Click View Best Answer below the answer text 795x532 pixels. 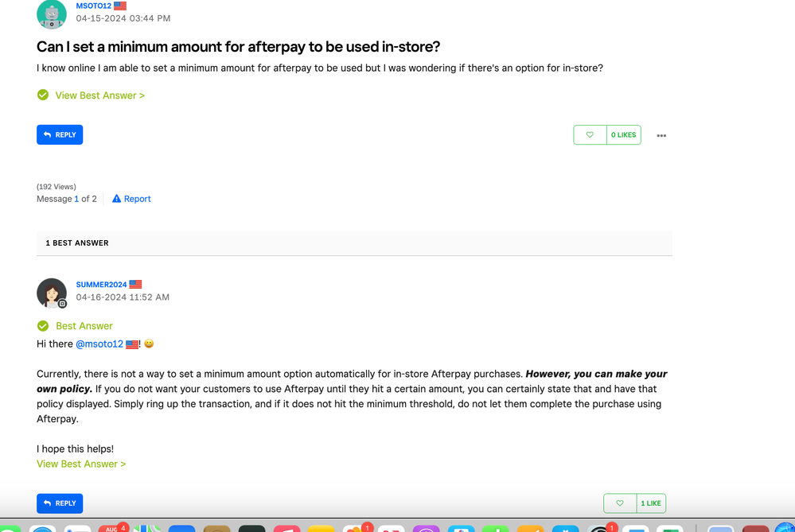click(x=81, y=464)
